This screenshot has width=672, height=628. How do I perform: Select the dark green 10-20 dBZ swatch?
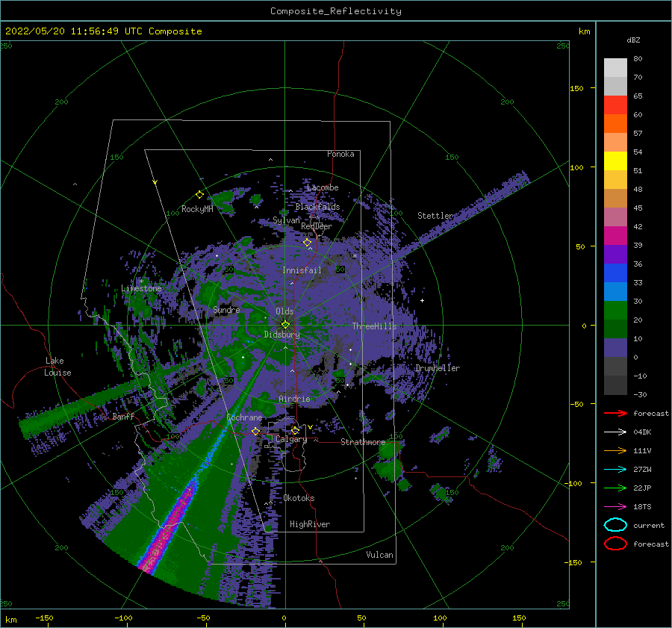[x=615, y=329]
